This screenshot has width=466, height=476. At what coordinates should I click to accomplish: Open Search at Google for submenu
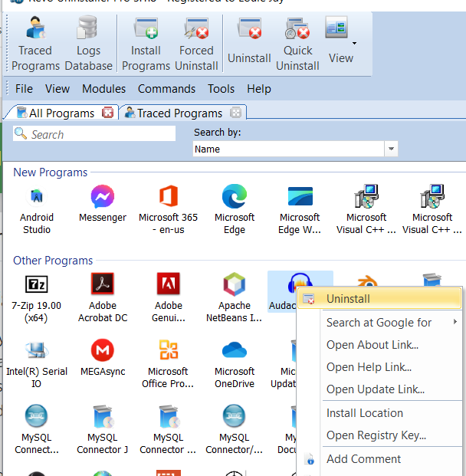point(379,323)
